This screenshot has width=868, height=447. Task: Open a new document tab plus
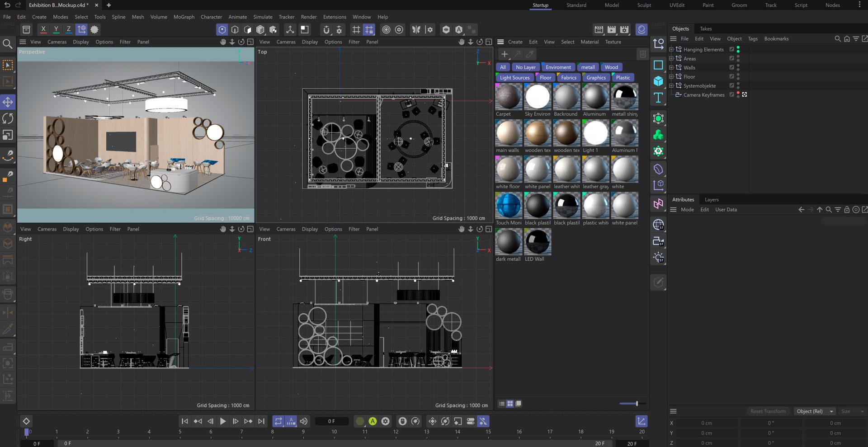tap(108, 5)
